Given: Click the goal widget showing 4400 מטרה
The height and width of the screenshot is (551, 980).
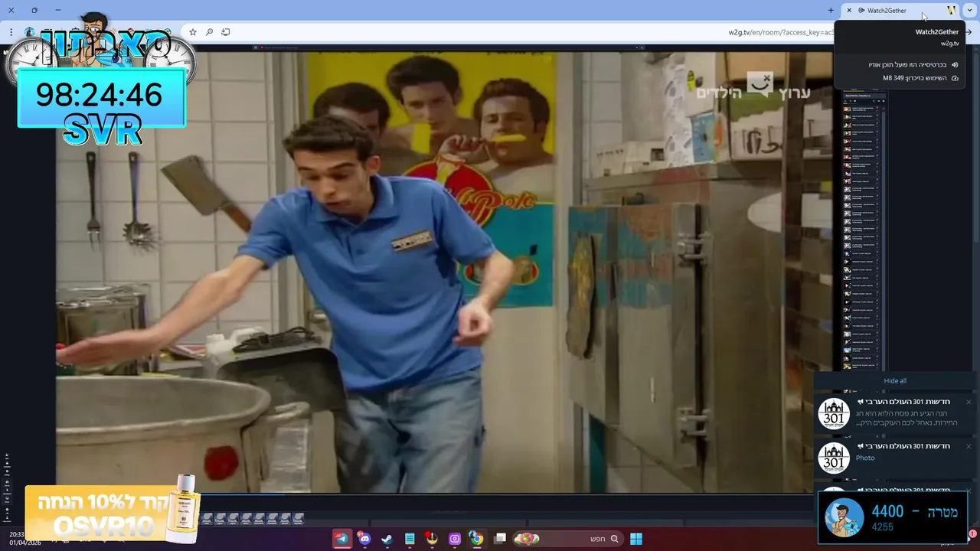Looking at the screenshot, I should [x=893, y=517].
